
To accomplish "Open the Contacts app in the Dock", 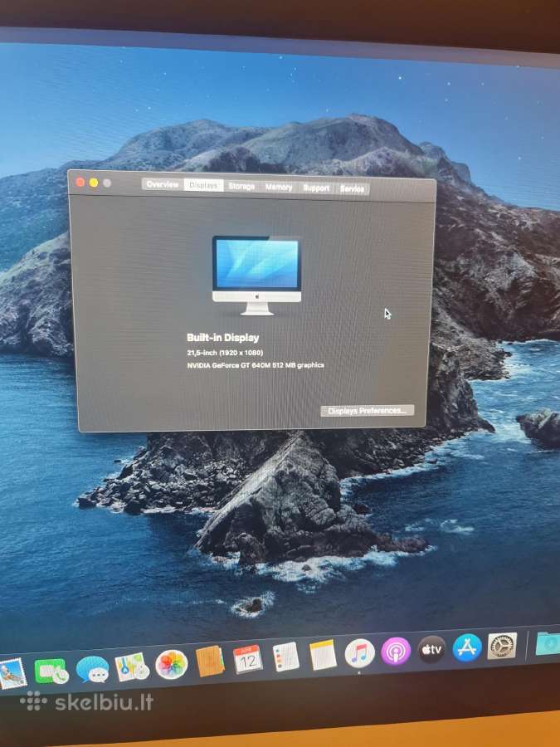I will (210, 661).
